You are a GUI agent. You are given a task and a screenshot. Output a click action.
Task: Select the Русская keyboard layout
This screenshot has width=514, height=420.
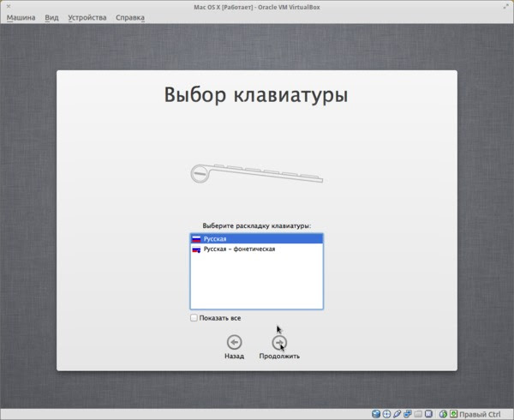(x=257, y=238)
